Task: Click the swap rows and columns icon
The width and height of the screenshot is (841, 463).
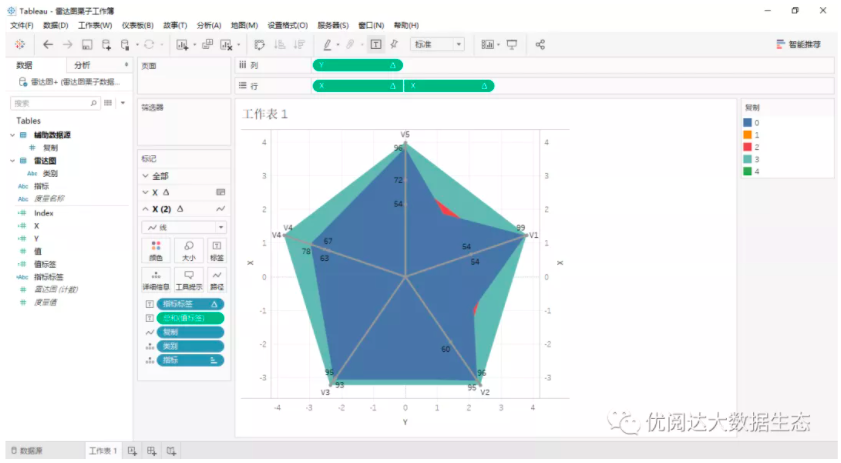Action: tap(260, 45)
